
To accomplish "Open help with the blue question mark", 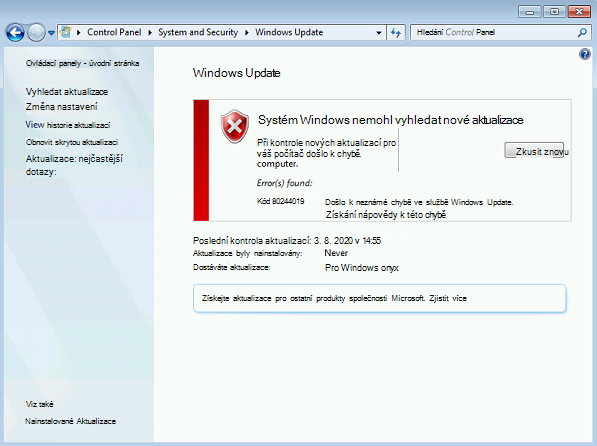I will click(x=585, y=54).
